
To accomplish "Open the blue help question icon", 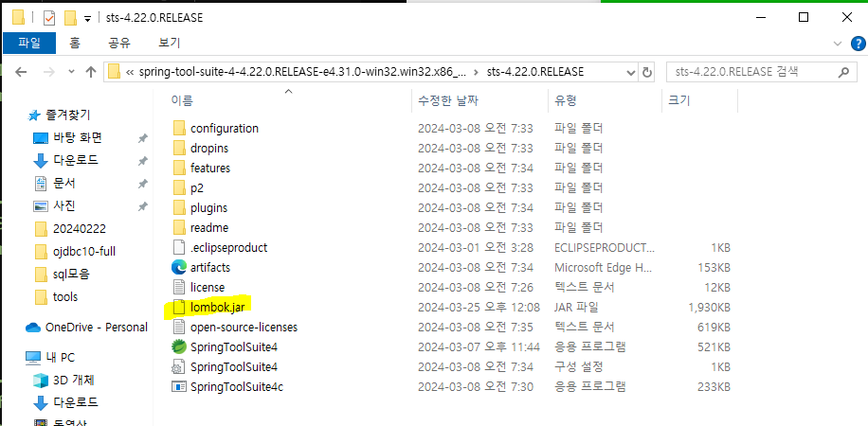I will tap(857, 44).
